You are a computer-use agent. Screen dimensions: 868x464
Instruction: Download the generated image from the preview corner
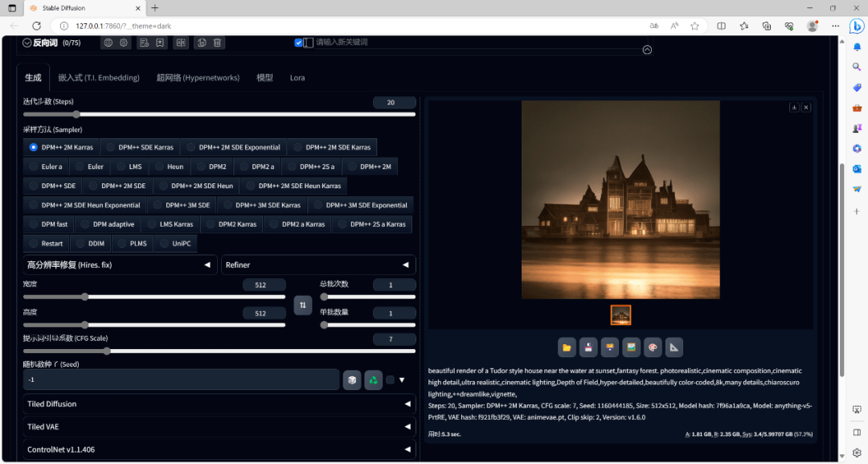tap(793, 107)
